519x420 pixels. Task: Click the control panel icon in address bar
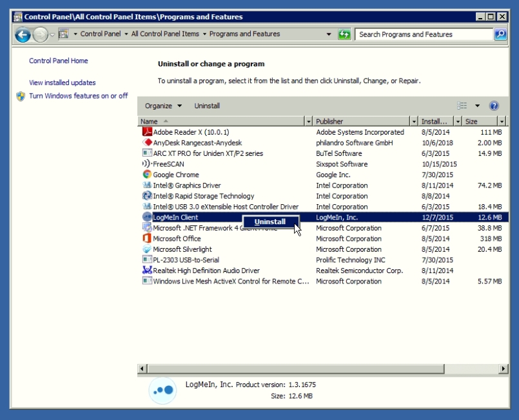(x=64, y=33)
